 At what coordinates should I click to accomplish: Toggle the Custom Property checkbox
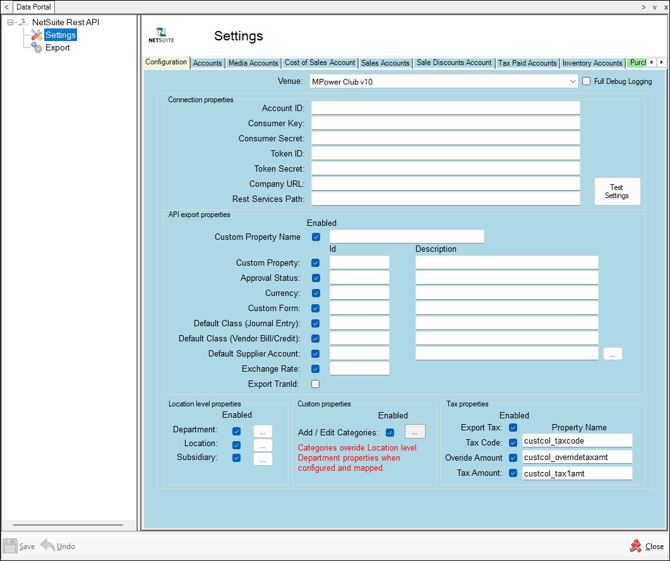point(316,263)
